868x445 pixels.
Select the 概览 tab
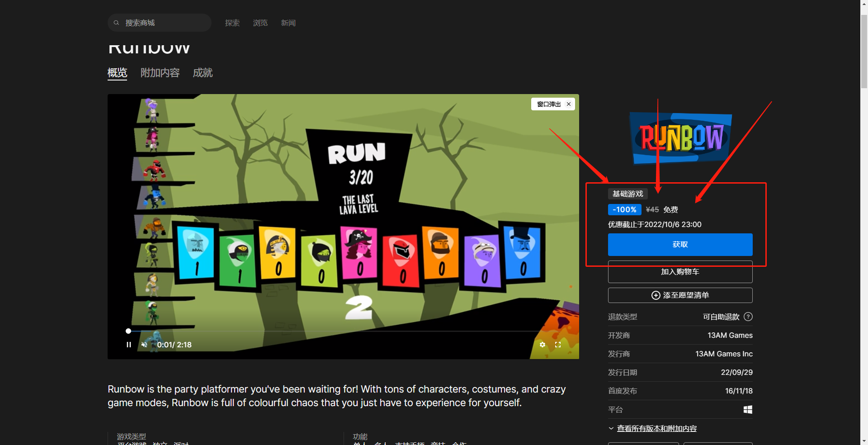click(x=118, y=73)
